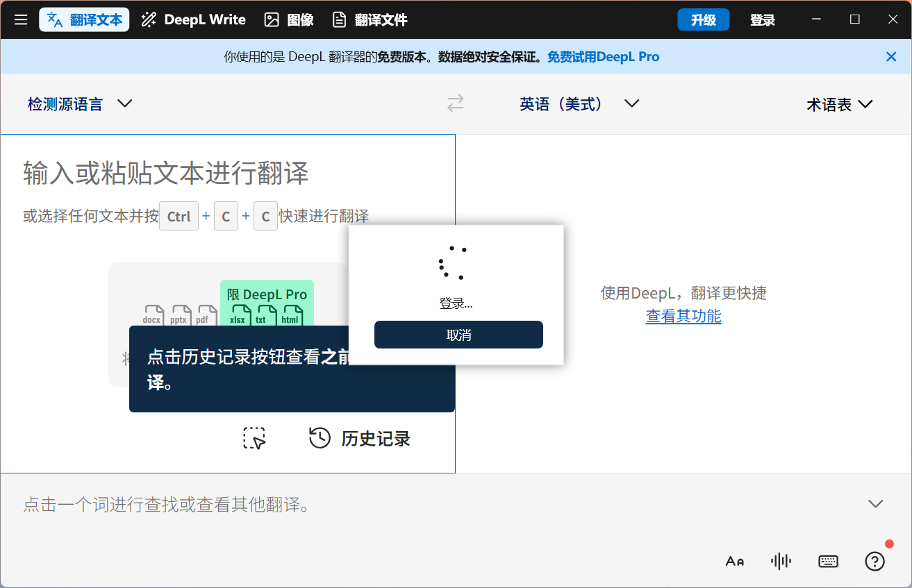
Task: Swap source and target languages
Action: tap(456, 104)
